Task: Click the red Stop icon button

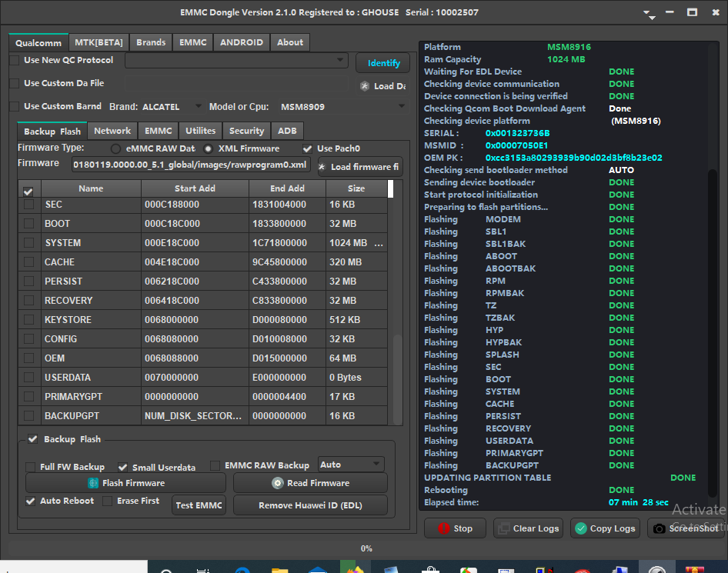Action: click(443, 528)
